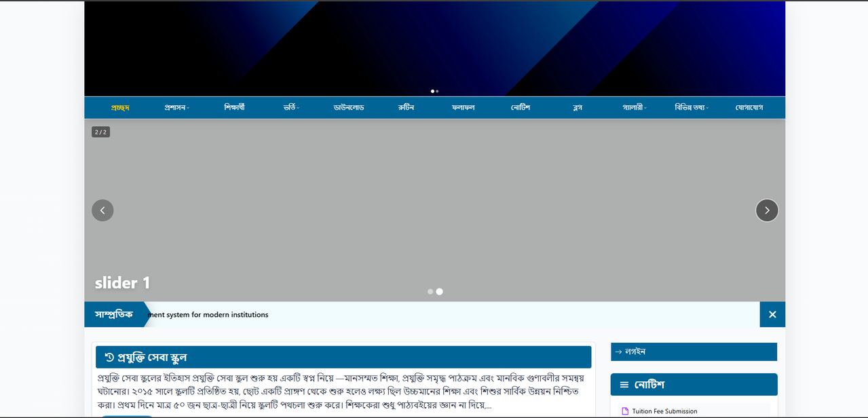The height and width of the screenshot is (418, 868).
Task: Advance to the next slide with right arrow
Action: click(767, 210)
